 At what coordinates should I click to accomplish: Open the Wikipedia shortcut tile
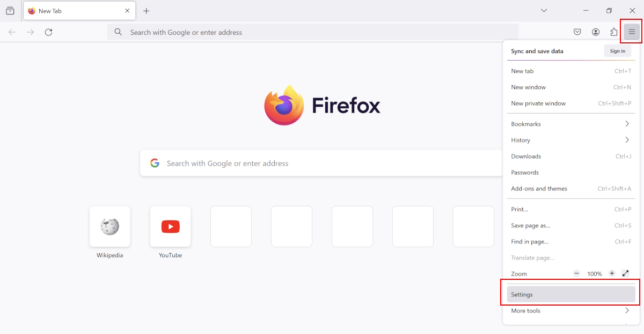(x=110, y=227)
